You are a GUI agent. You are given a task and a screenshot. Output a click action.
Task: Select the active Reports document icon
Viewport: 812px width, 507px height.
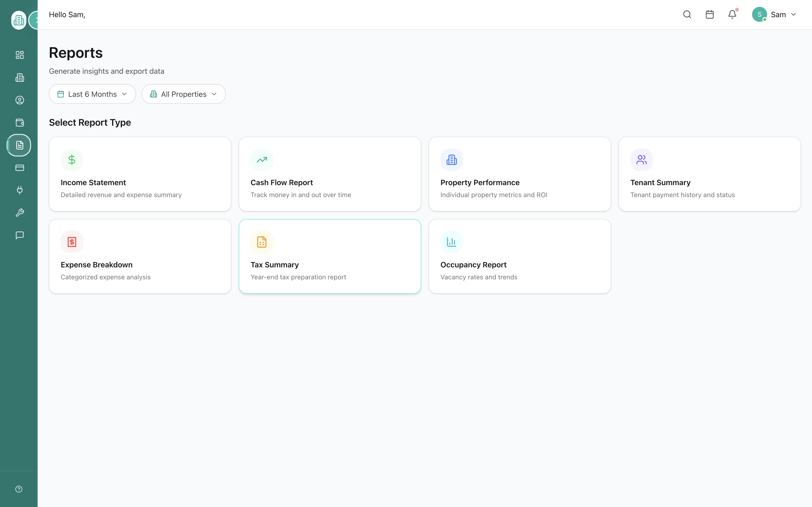click(19, 145)
